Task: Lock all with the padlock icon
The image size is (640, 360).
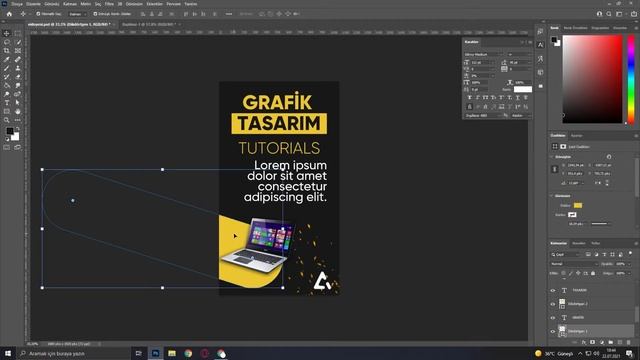Action: [x=593, y=273]
